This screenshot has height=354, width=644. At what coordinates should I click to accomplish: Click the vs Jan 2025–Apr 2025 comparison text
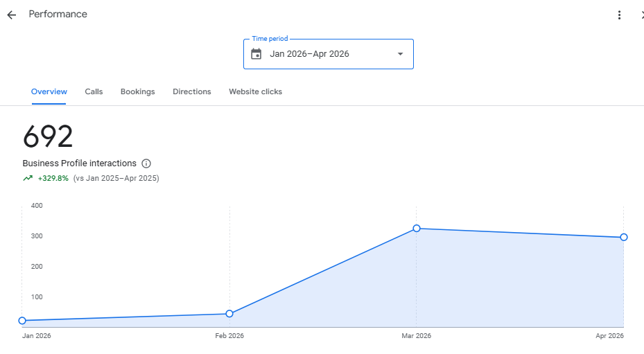point(116,178)
